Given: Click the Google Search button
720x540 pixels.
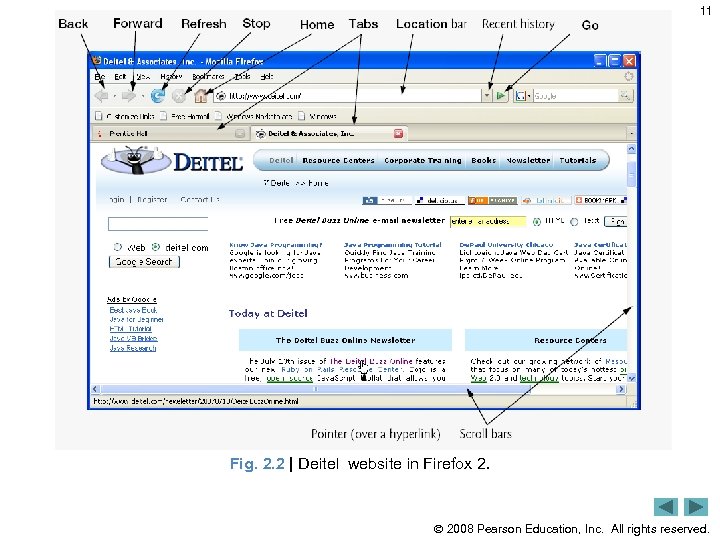Looking at the screenshot, I should coord(144,262).
